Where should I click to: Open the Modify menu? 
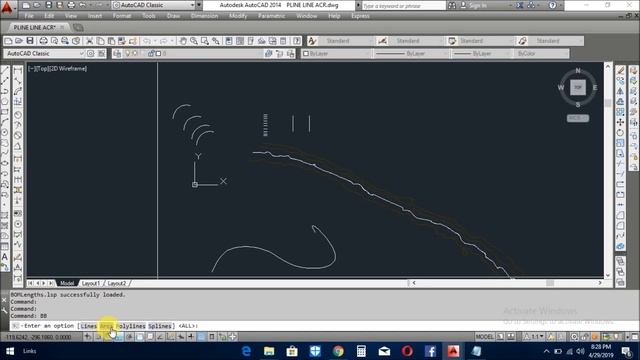[238, 16]
